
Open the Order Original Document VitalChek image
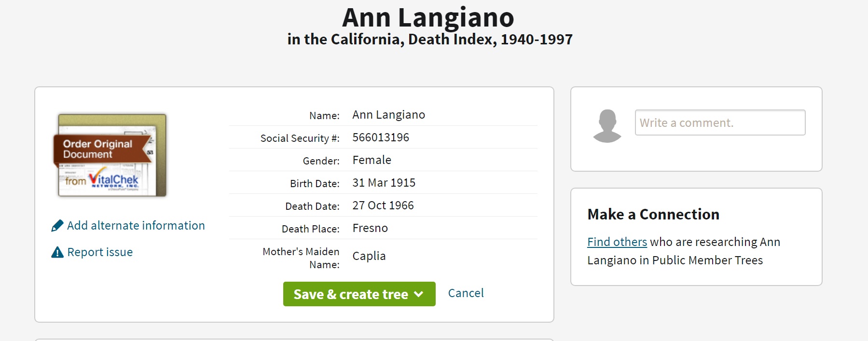(112, 155)
